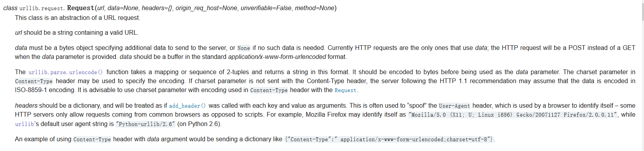Click the unverifiable=False parameter in signature
Screen dimensions: 644x151
pyautogui.click(x=266, y=8)
